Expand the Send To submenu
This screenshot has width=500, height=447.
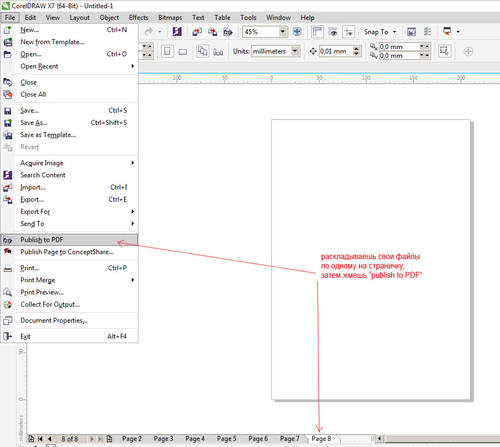[x=69, y=224]
